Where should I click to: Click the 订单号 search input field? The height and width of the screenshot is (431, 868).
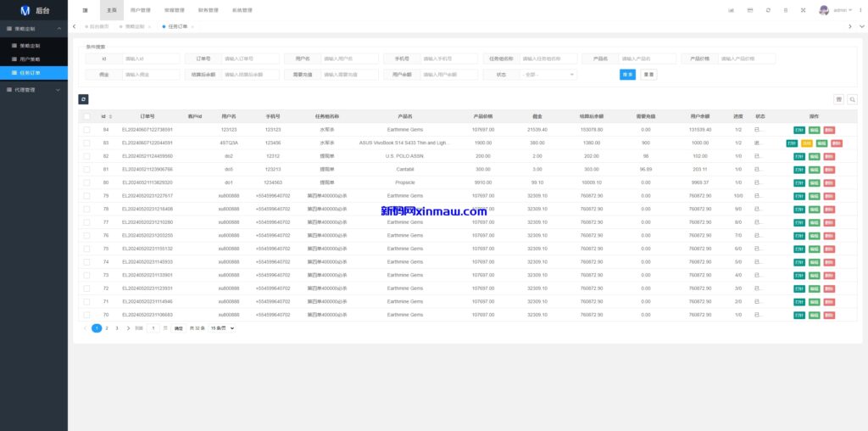(251, 59)
